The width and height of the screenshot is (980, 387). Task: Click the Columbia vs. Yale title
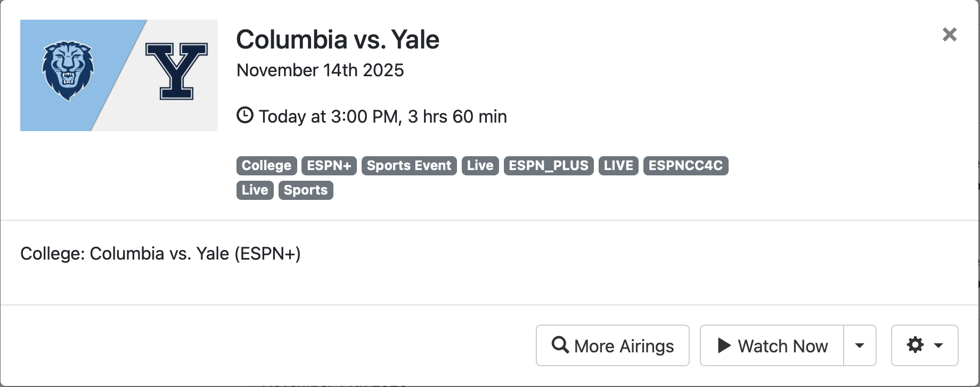[338, 39]
